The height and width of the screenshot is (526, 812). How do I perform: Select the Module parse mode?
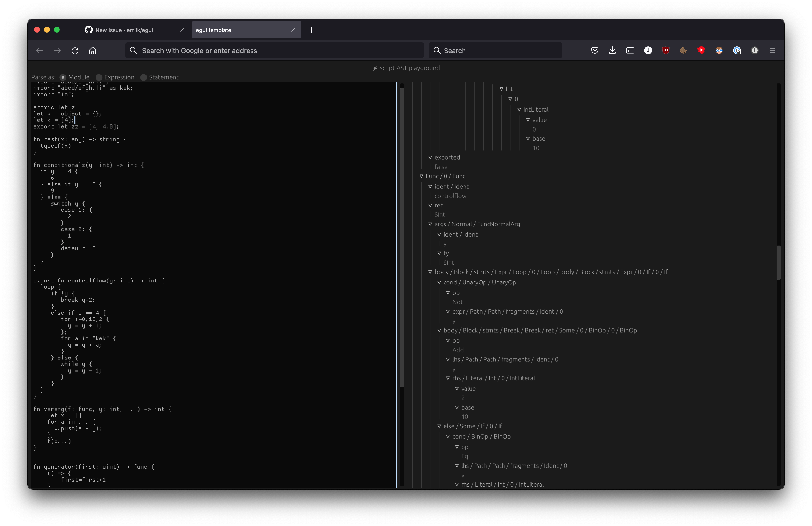click(x=63, y=77)
